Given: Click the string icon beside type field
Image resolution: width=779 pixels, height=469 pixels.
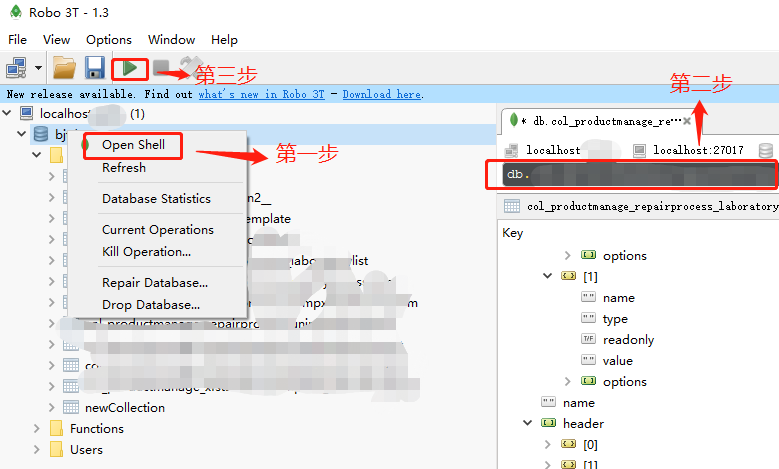Looking at the screenshot, I should [x=588, y=318].
